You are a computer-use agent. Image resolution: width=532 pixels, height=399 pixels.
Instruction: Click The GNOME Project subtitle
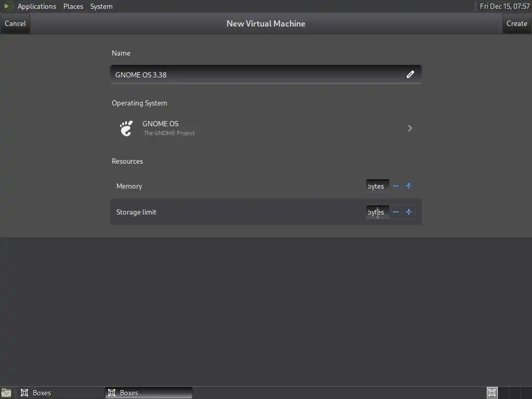(169, 133)
